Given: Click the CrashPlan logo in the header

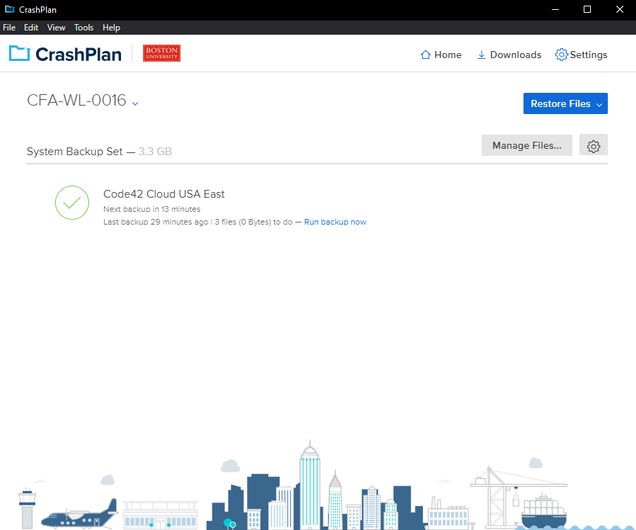Looking at the screenshot, I should pos(66,54).
